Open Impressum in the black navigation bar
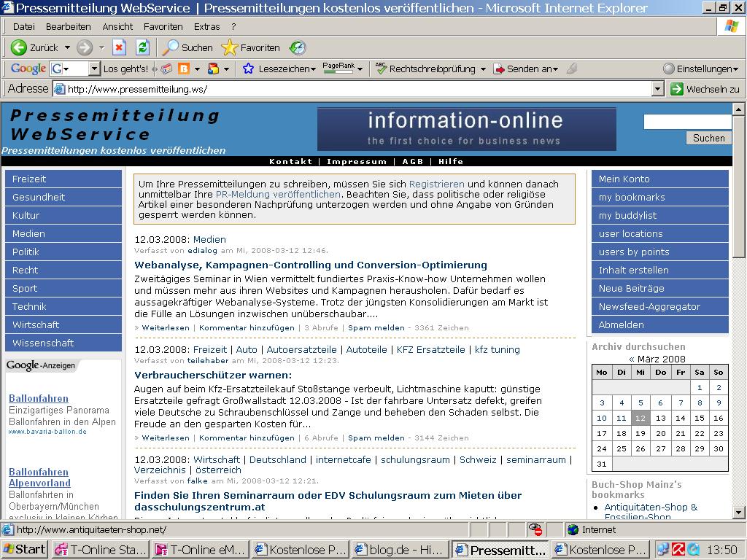747x560 pixels. pos(356,161)
